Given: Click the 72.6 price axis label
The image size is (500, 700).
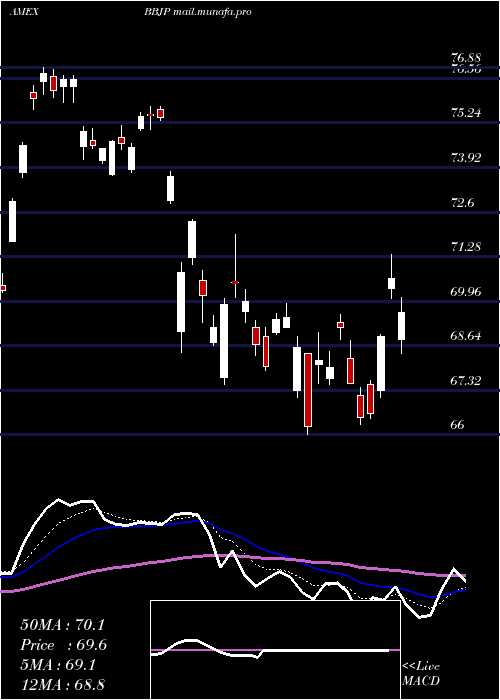Looking at the screenshot, I should tap(462, 203).
